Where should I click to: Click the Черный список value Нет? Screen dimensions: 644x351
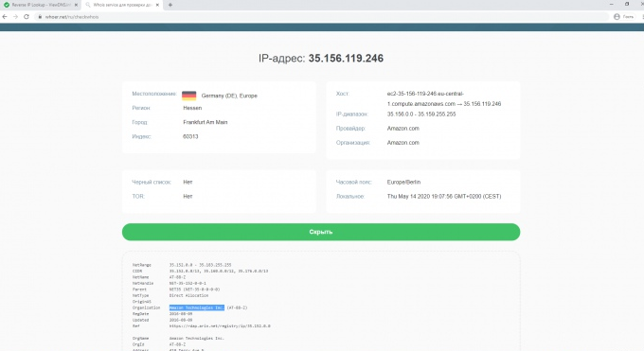(188, 182)
